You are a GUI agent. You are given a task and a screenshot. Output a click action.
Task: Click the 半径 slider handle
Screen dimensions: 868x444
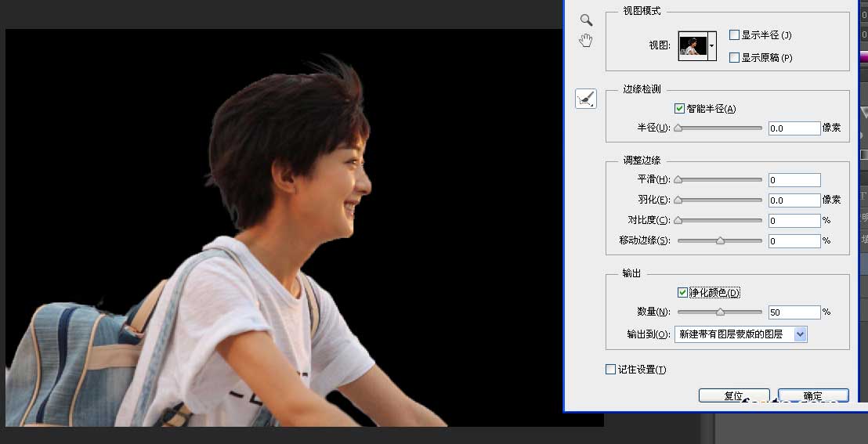(678, 128)
